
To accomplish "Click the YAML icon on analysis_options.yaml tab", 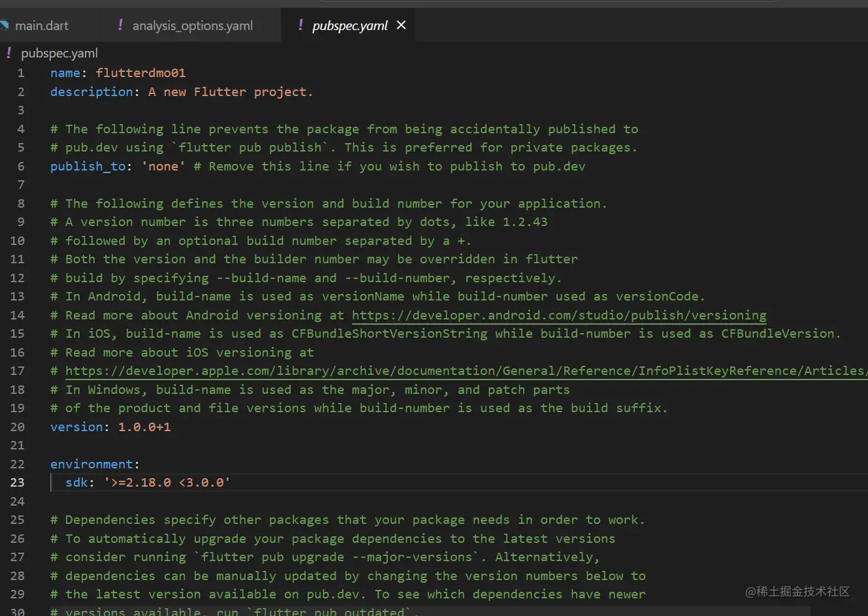I will 120,25.
